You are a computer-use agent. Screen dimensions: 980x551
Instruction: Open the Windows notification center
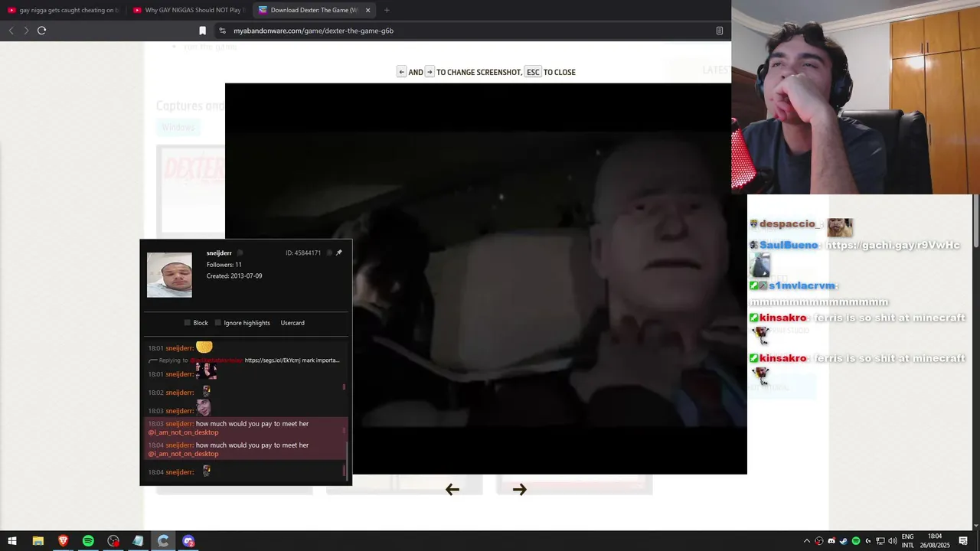tap(963, 541)
